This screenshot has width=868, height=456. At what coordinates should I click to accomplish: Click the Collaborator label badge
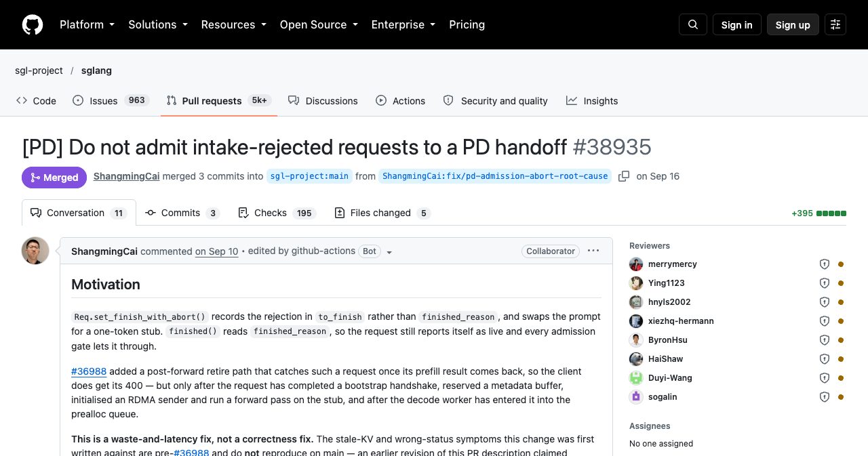551,251
